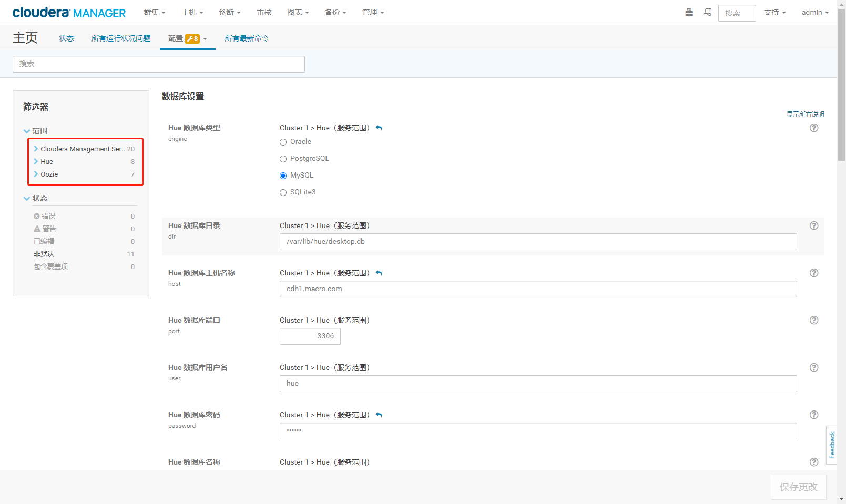Screen dimensions: 846x504
Task: Click the Hue database host field
Action: [538, 289]
